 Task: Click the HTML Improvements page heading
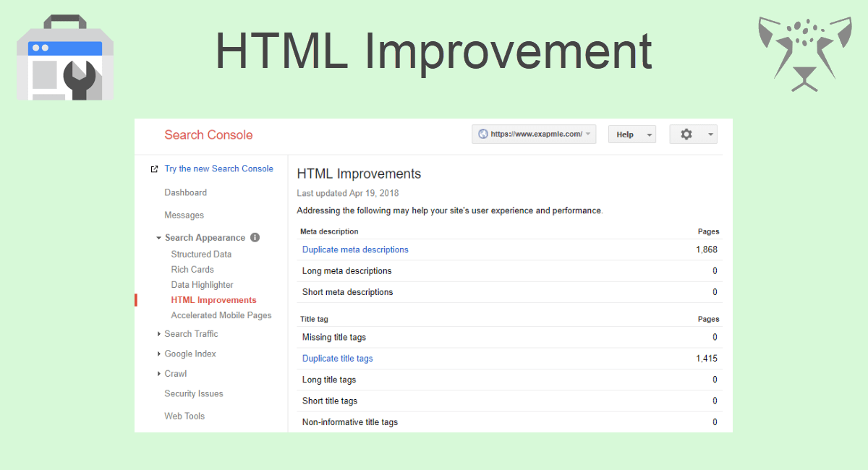click(359, 174)
